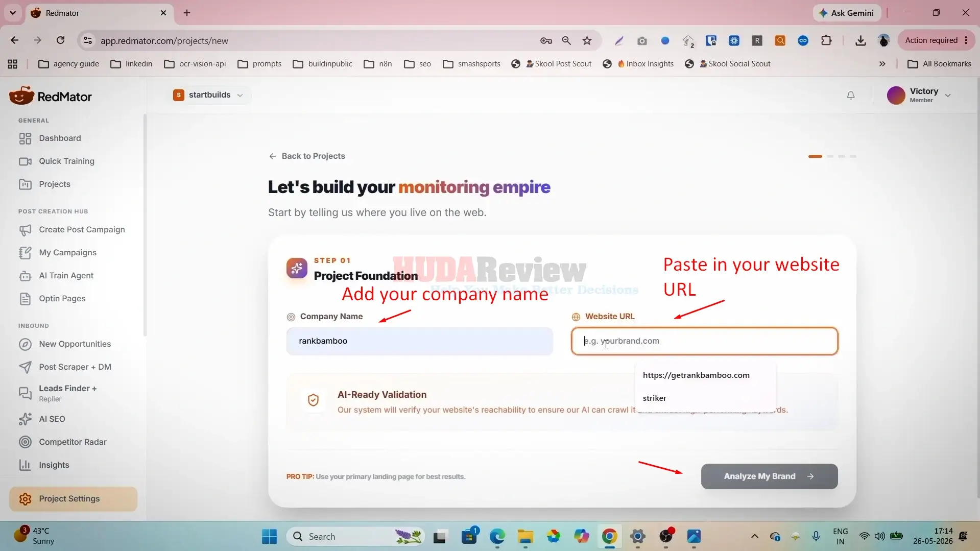Open password manager key icon
This screenshot has height=551, width=980.
pyautogui.click(x=545, y=40)
